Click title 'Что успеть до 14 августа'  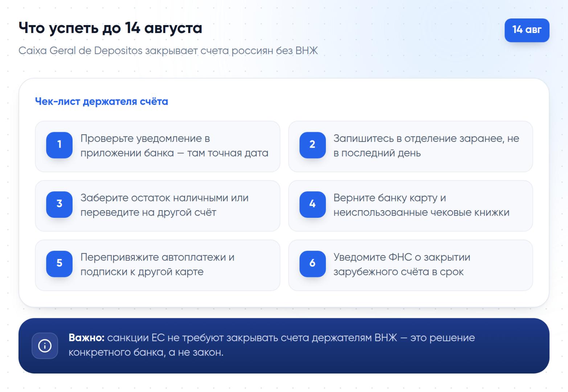[110, 28]
